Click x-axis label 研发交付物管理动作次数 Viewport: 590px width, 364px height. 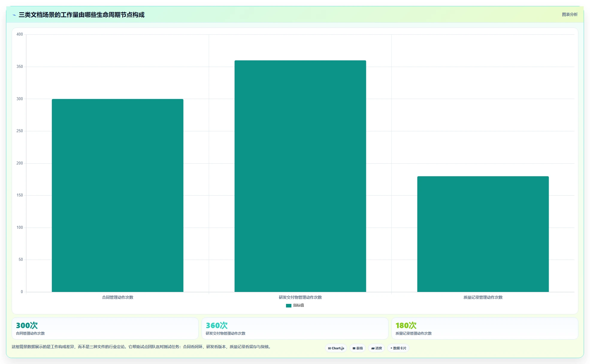(300, 297)
